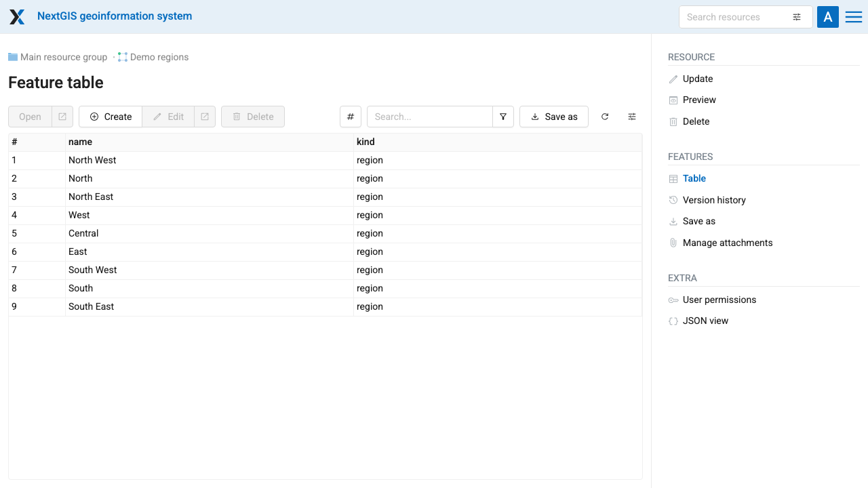
Task: Open the user avatar A menu
Action: (828, 17)
